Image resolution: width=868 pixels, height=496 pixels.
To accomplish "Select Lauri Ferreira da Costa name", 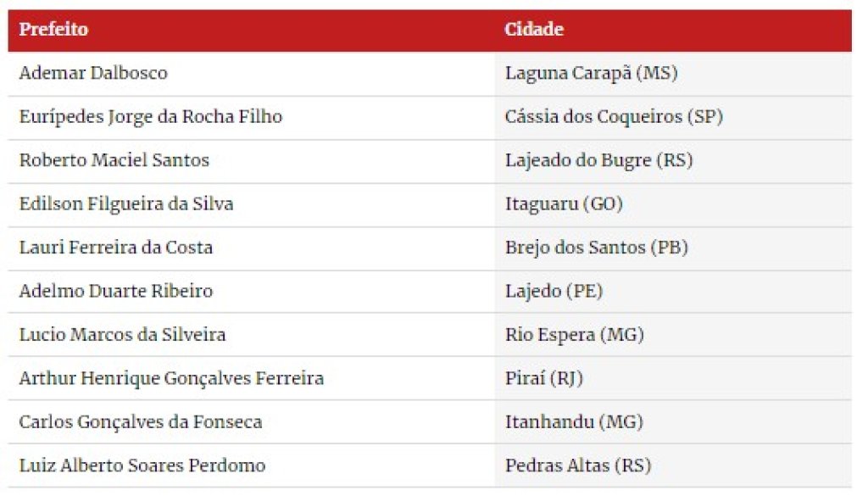I will click(x=115, y=248).
